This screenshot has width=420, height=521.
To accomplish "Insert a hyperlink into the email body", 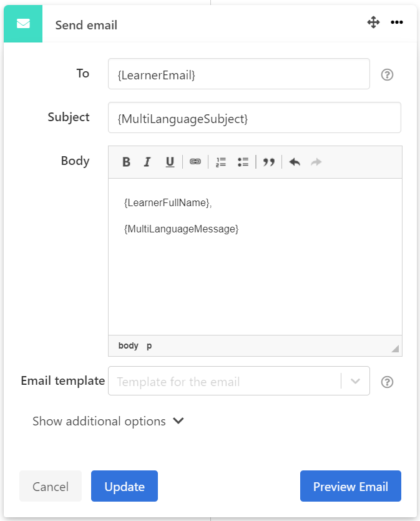I will (x=195, y=161).
